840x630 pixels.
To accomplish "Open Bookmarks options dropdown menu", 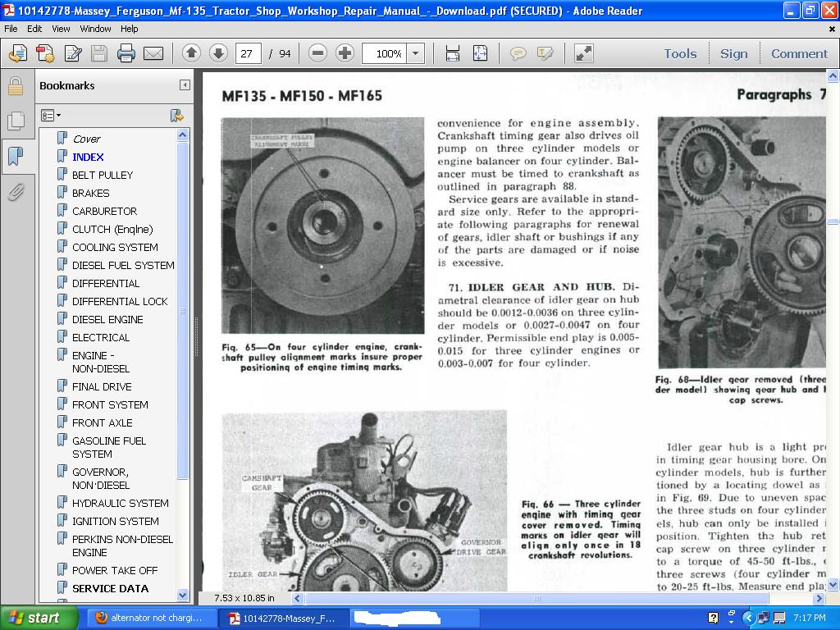I will click(51, 115).
